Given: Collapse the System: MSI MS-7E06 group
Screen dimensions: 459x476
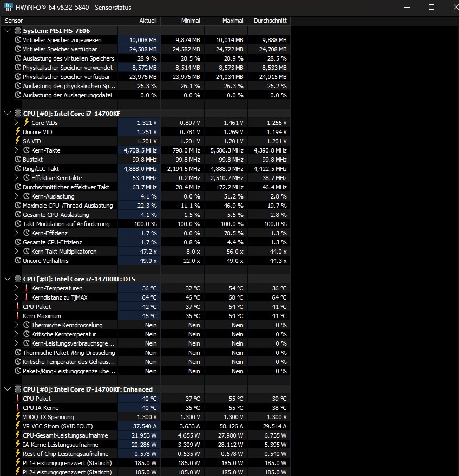Looking at the screenshot, I should (8, 30).
